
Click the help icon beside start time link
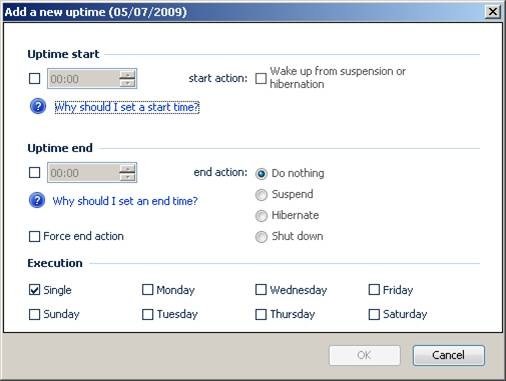(x=38, y=107)
